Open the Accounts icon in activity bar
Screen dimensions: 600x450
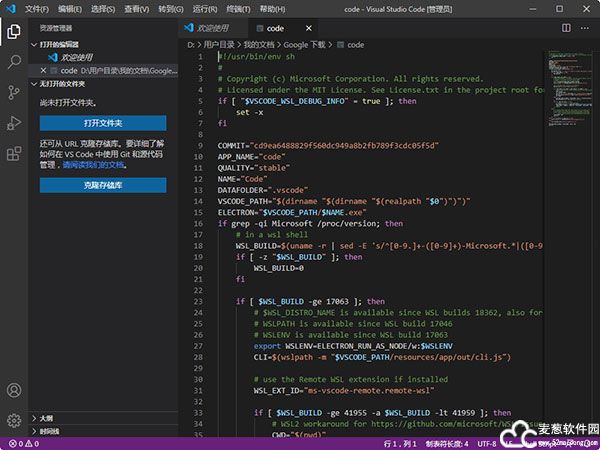(14, 390)
